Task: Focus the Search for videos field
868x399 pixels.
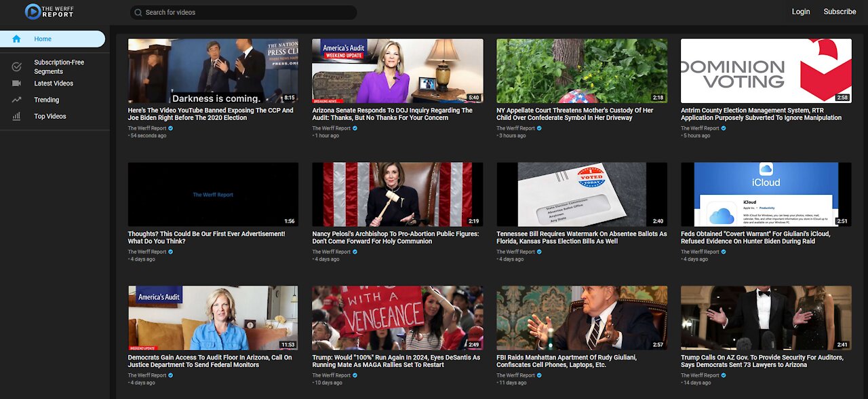Action: [243, 12]
